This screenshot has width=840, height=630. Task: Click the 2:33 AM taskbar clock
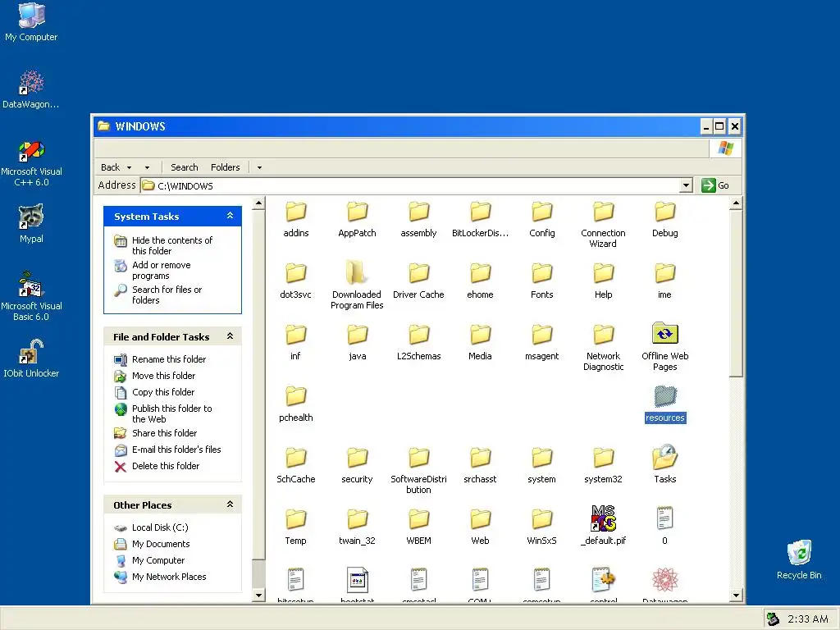pyautogui.click(x=807, y=619)
